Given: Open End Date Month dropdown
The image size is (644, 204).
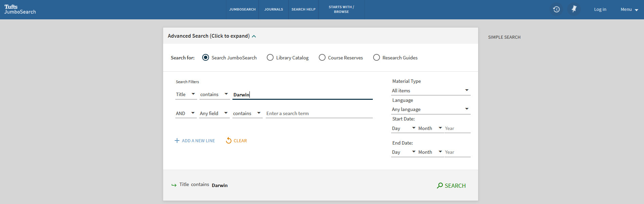Looking at the screenshot, I should point(431,152).
